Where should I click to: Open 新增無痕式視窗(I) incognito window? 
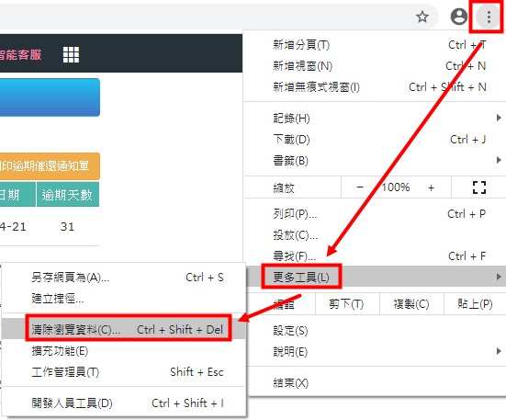point(375,86)
